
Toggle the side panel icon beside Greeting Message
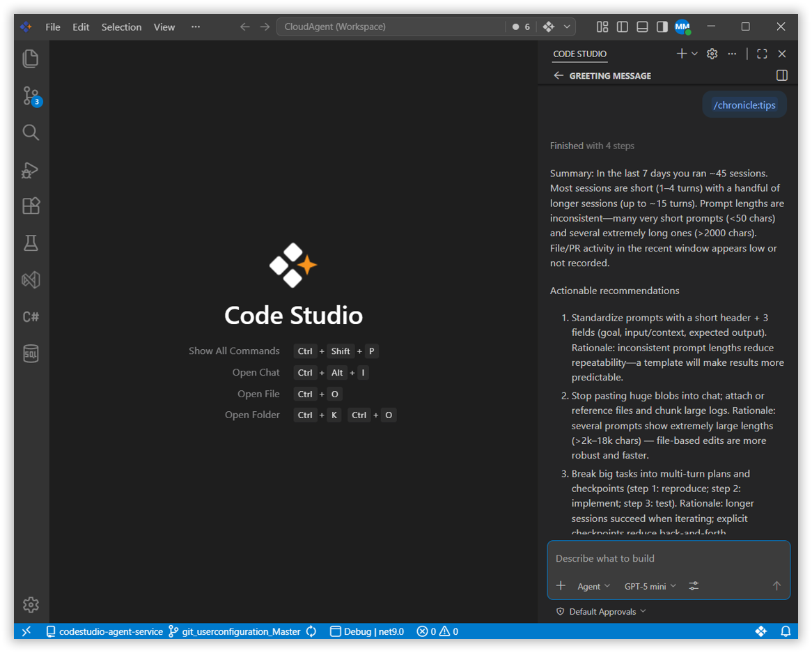tap(782, 76)
